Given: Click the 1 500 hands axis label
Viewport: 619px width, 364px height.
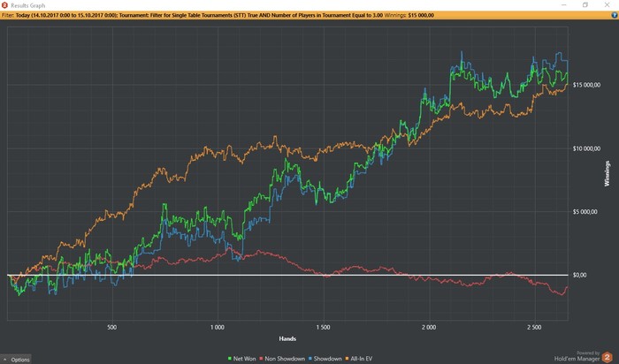Looking at the screenshot, I should [x=323, y=327].
